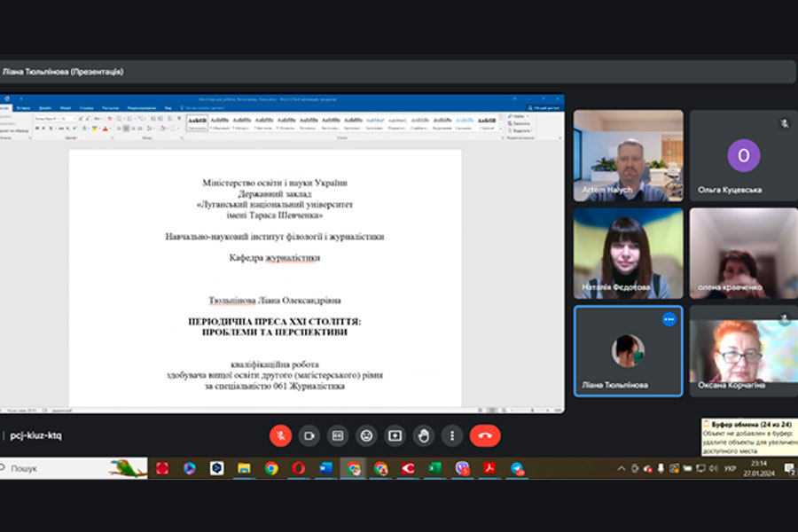
Task: Open the Макет tab in shared Word
Action: (x=66, y=108)
